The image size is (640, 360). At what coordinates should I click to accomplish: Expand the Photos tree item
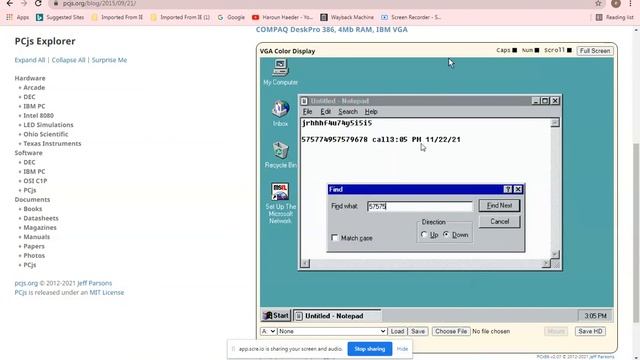(34, 256)
